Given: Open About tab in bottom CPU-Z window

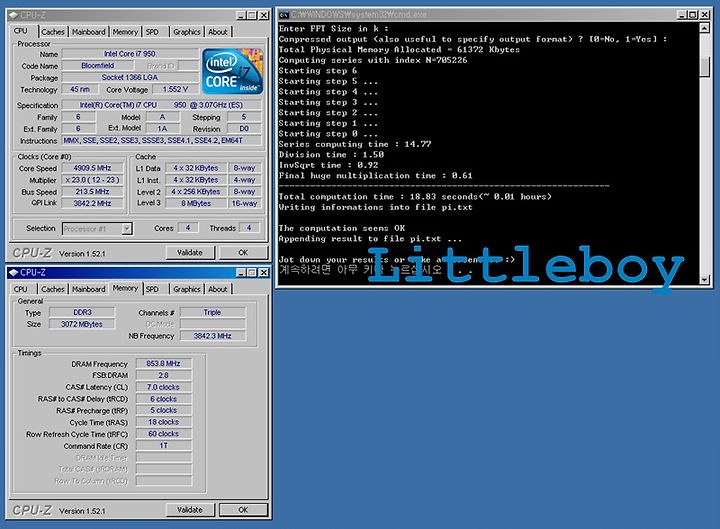Looking at the screenshot, I should pos(218,289).
